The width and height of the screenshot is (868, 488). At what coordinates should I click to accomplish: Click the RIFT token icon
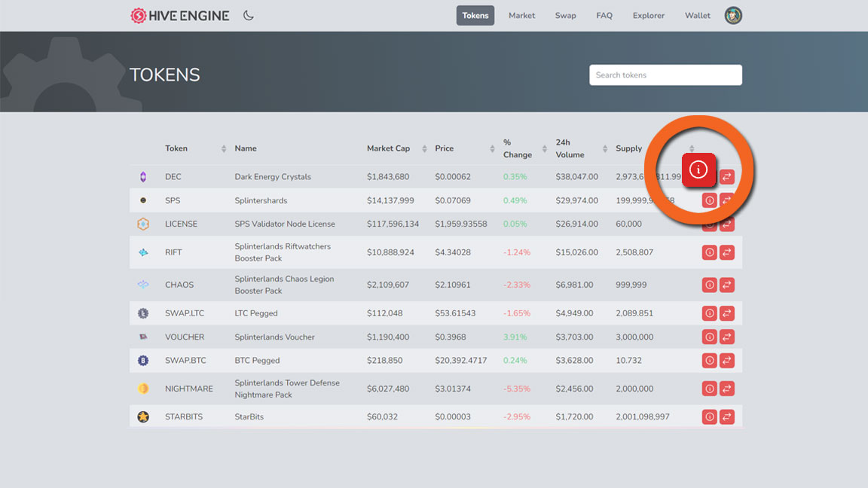(143, 252)
